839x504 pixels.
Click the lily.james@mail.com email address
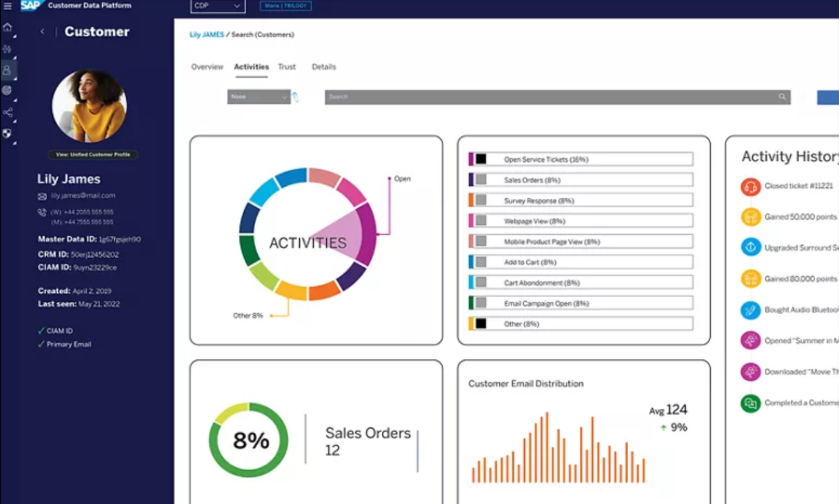83,195
